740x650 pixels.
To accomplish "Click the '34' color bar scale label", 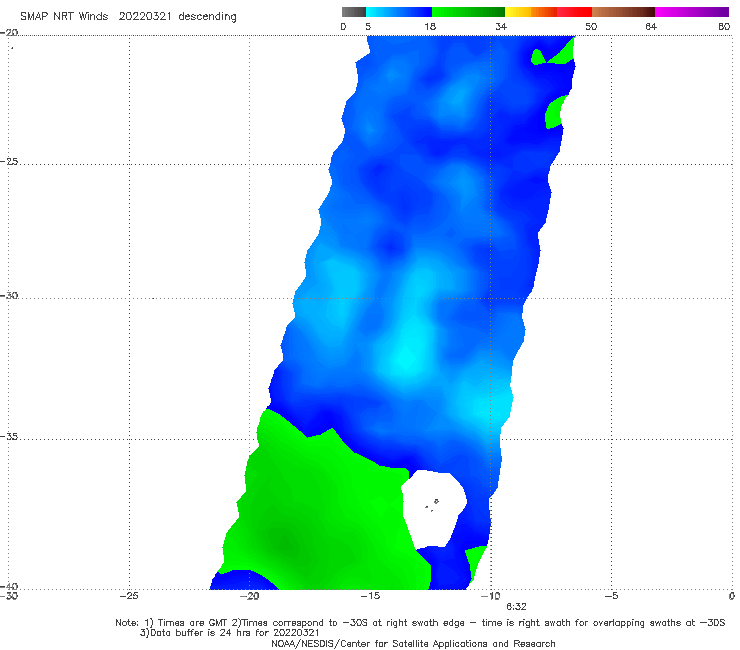I will pos(501,26).
